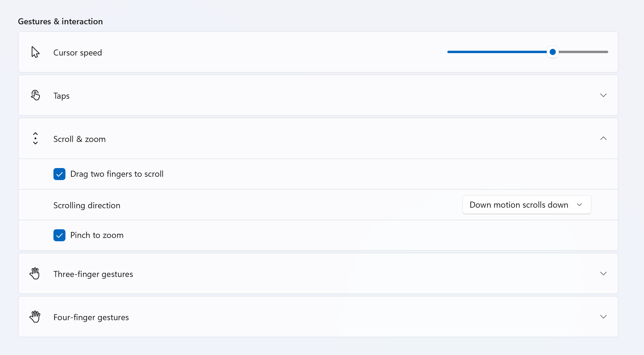Expand Four-finger gestures with the chevron
This screenshot has width=644, height=355.
(603, 317)
